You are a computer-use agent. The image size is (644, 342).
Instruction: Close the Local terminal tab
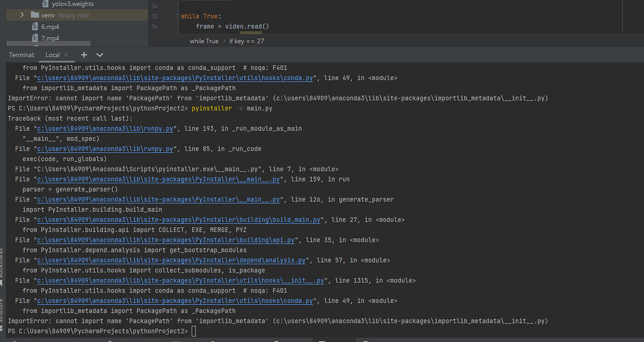click(66, 55)
